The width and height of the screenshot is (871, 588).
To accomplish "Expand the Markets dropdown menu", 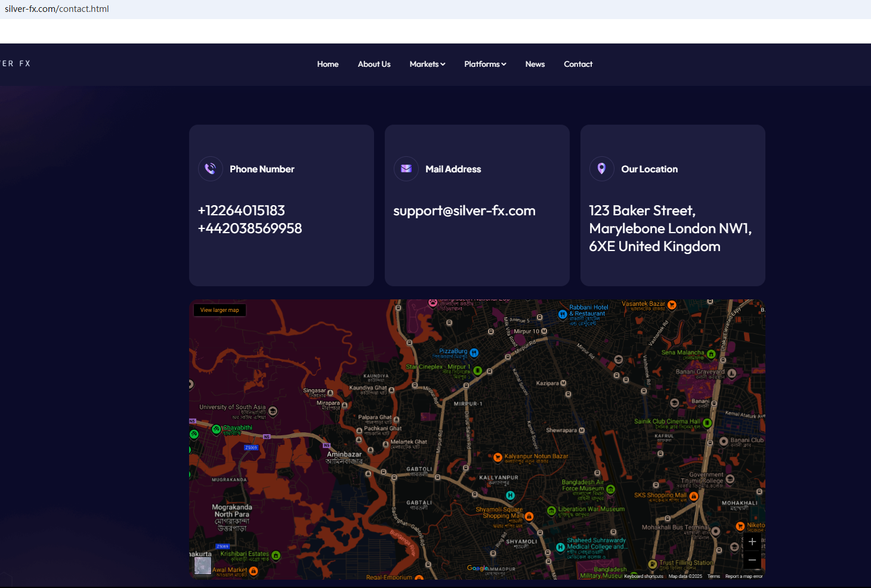I will pyautogui.click(x=427, y=64).
